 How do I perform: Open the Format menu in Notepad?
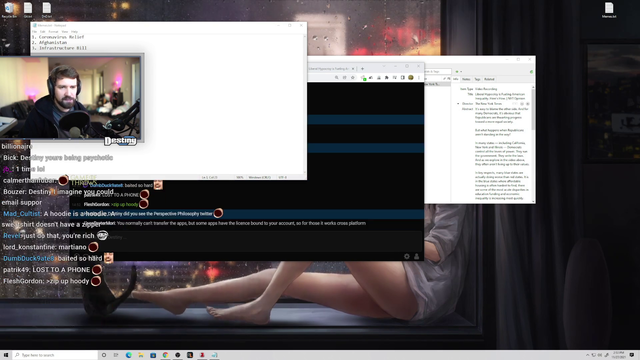[x=53, y=31]
